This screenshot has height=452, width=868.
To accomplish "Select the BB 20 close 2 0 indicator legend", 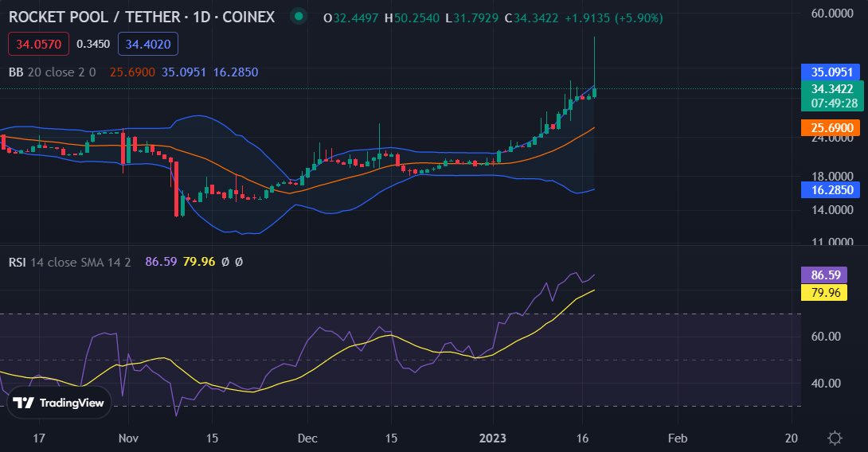I will click(52, 72).
